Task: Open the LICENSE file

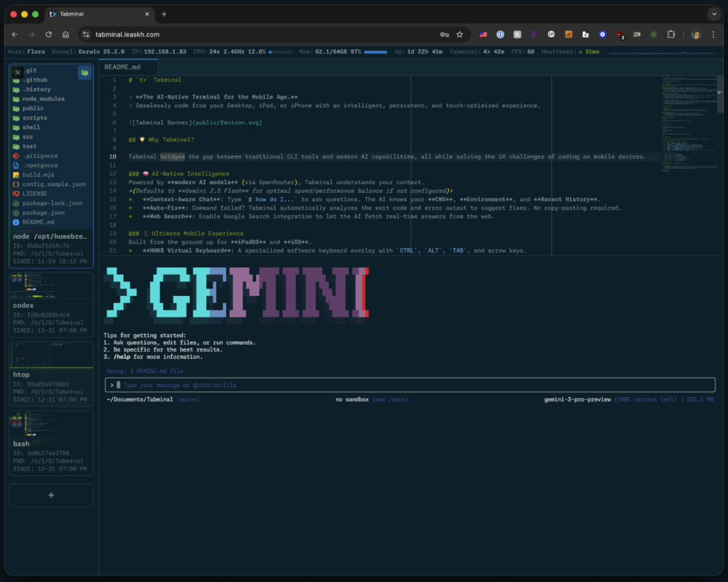Action: coord(35,194)
